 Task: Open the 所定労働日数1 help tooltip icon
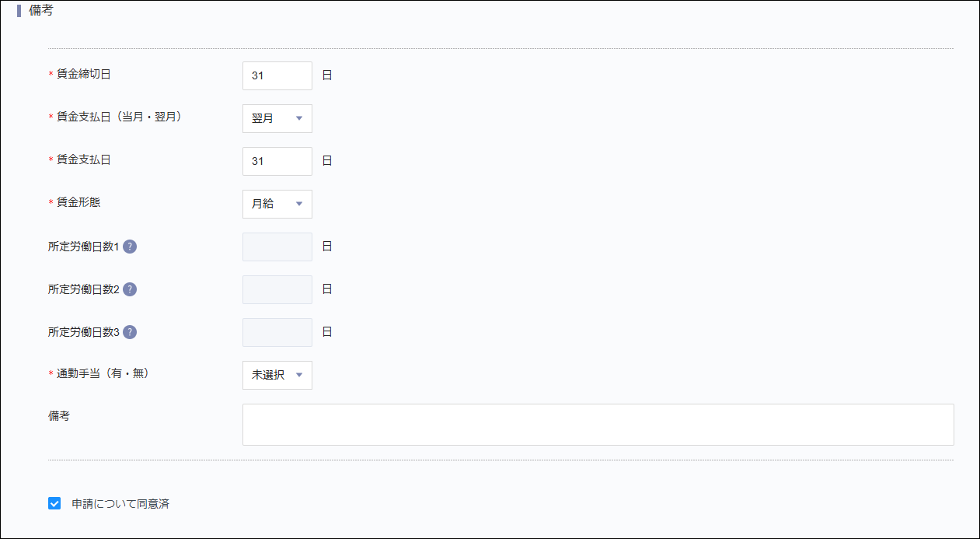click(131, 246)
